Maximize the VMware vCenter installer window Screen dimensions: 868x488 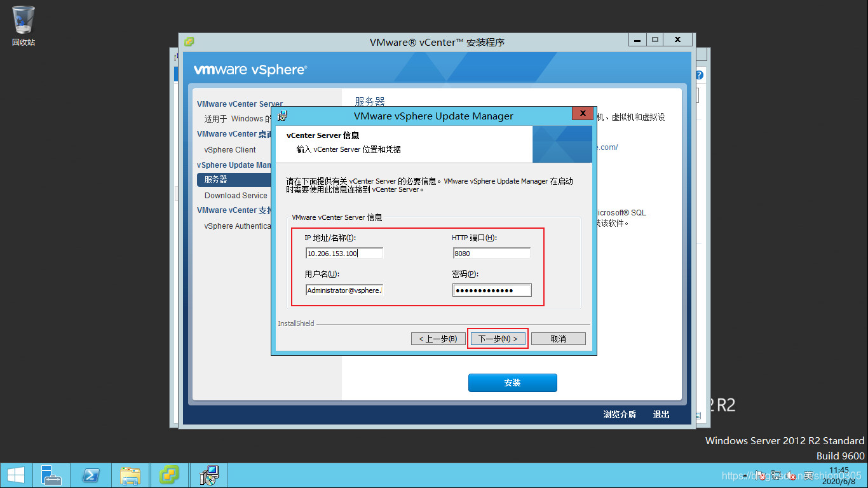655,39
